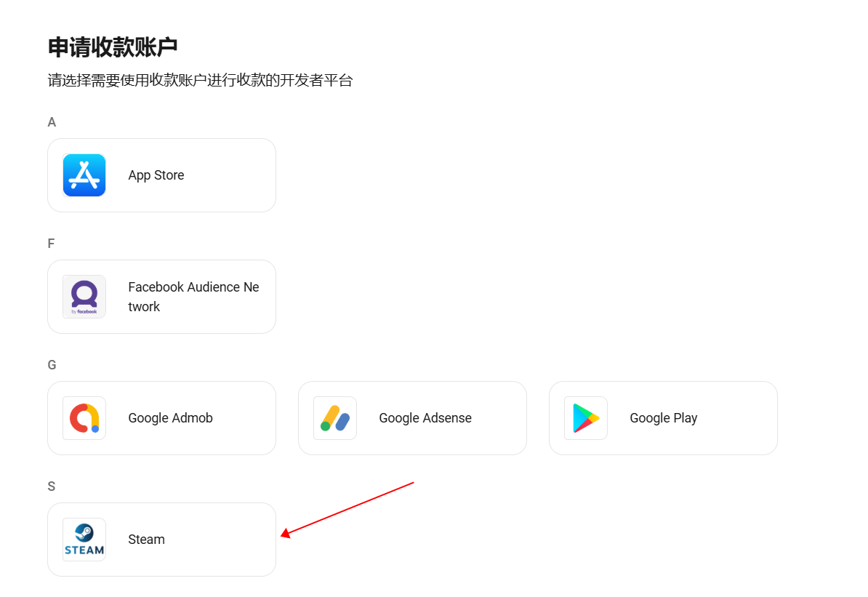This screenshot has height=597, width=868.
Task: Click the Steam logo icon
Action: (84, 540)
